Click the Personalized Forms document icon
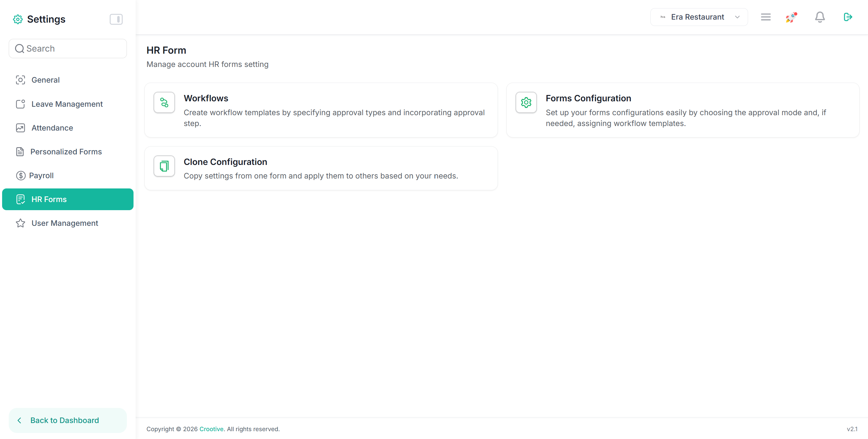 [x=20, y=152]
